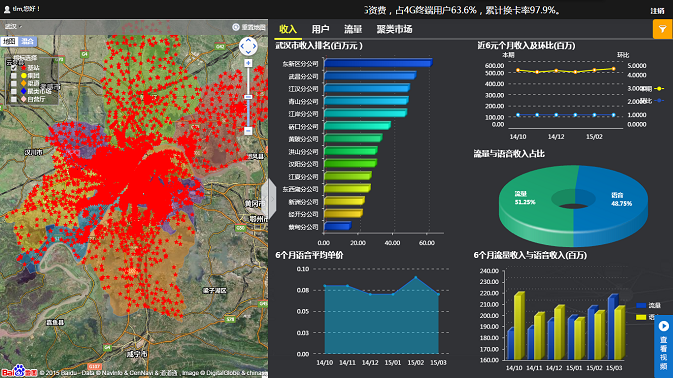Click the user avatar icon at top left
673x378 pixels.
coord(7,9)
